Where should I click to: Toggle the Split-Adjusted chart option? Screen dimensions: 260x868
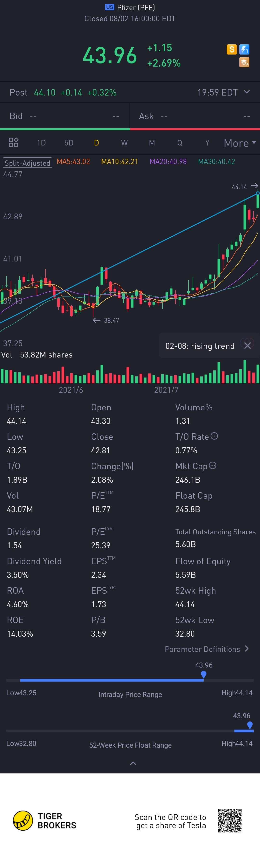[x=28, y=163]
